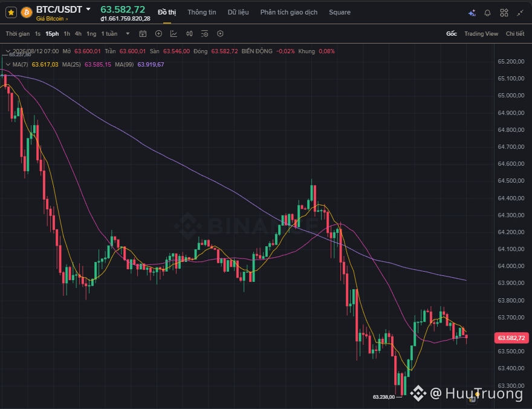The image size is (532, 409).
Task: Select the Thời gian interval option
Action: click(18, 34)
